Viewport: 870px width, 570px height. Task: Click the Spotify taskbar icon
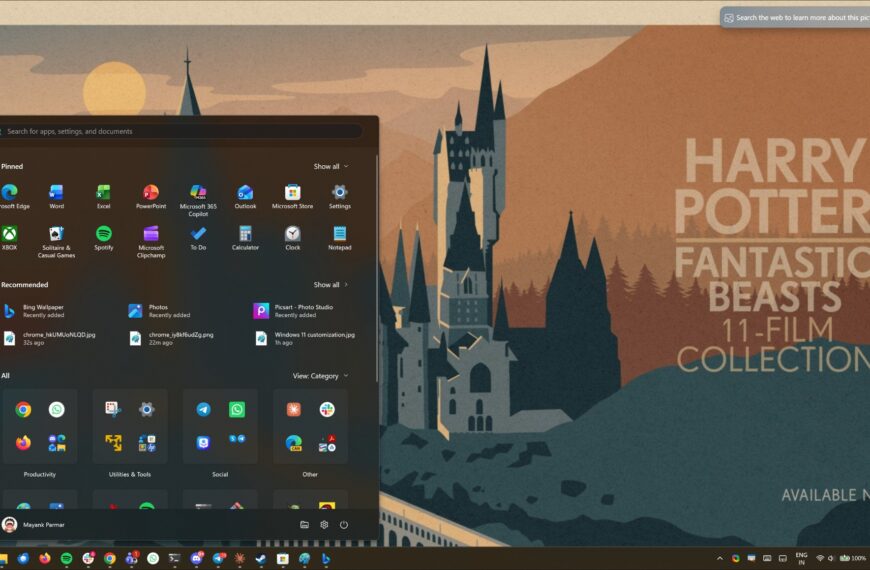pos(67,558)
